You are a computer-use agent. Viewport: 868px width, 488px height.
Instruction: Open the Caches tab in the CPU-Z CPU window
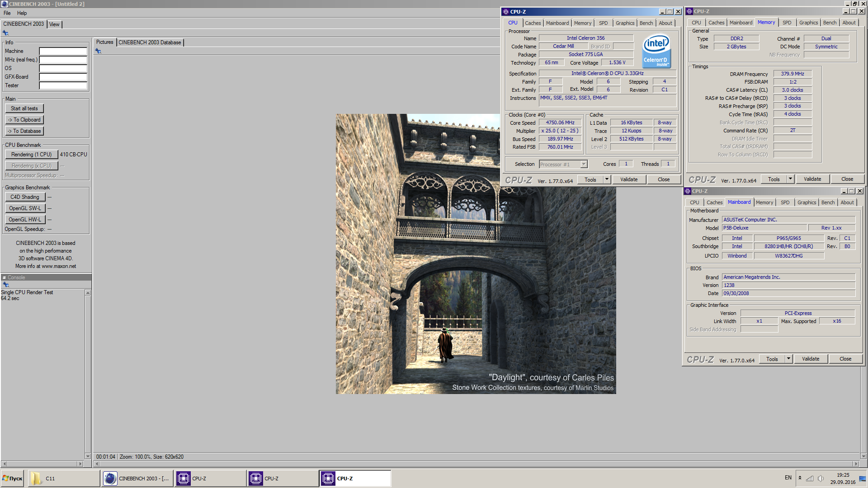[533, 23]
